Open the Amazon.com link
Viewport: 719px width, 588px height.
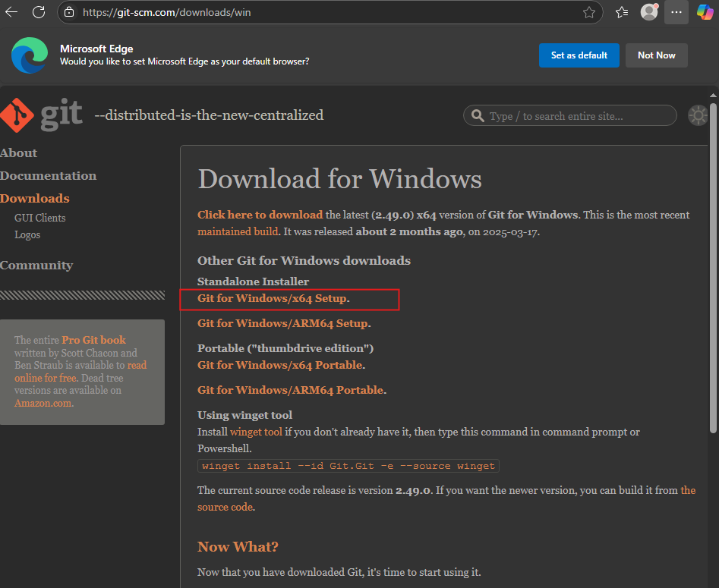(43, 404)
